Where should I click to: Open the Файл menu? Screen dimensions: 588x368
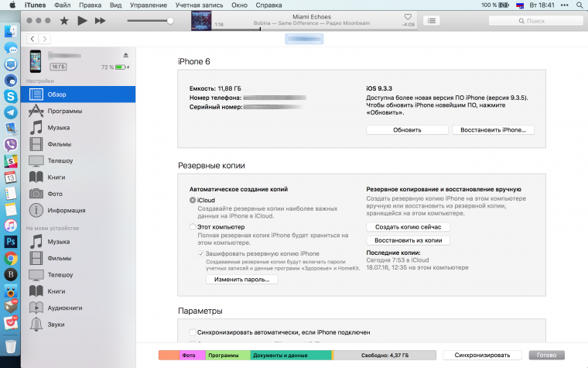coord(62,5)
